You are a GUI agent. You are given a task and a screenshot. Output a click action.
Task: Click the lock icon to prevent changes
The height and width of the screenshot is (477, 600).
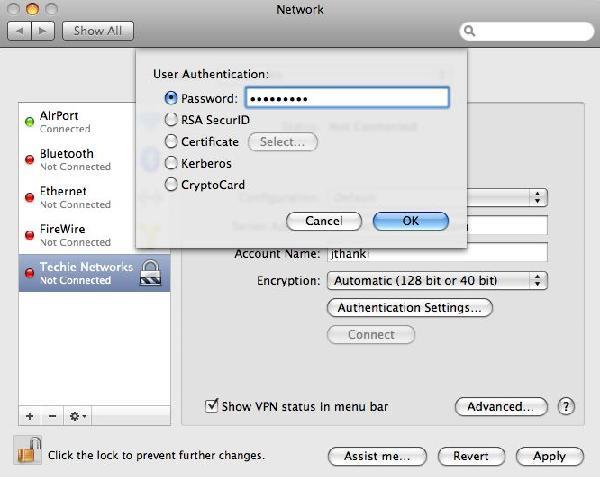(28, 452)
